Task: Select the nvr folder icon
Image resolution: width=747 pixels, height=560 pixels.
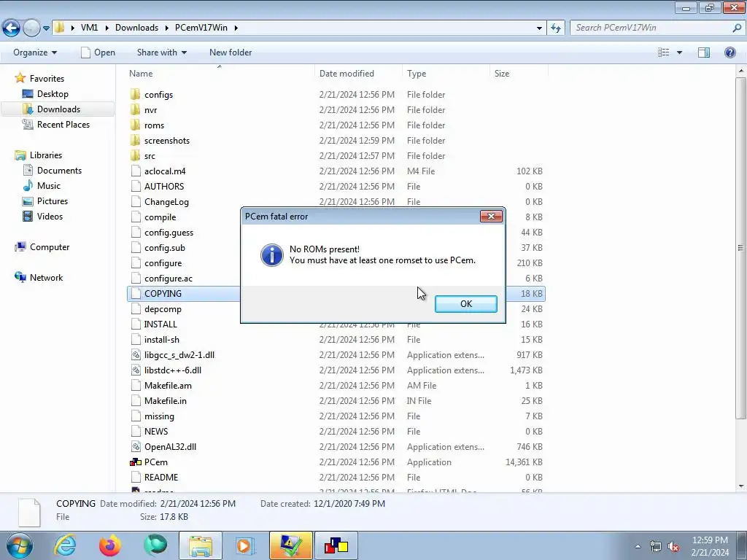Action: (136, 109)
